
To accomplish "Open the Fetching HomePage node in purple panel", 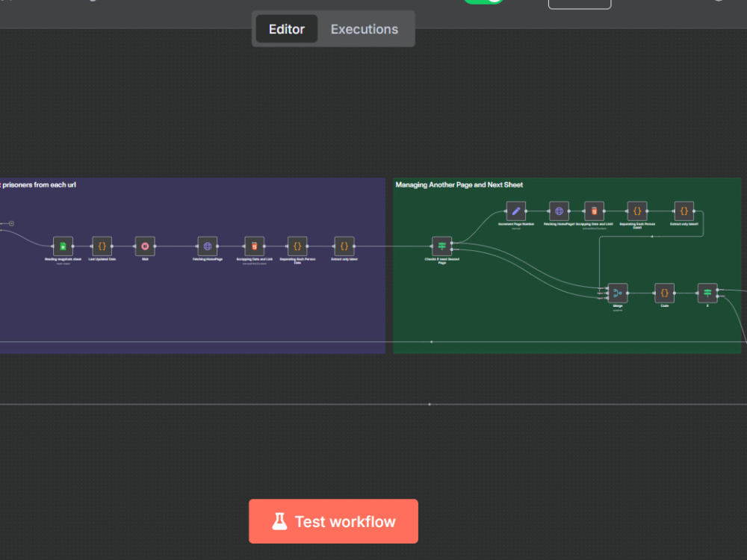I will pos(207,246).
